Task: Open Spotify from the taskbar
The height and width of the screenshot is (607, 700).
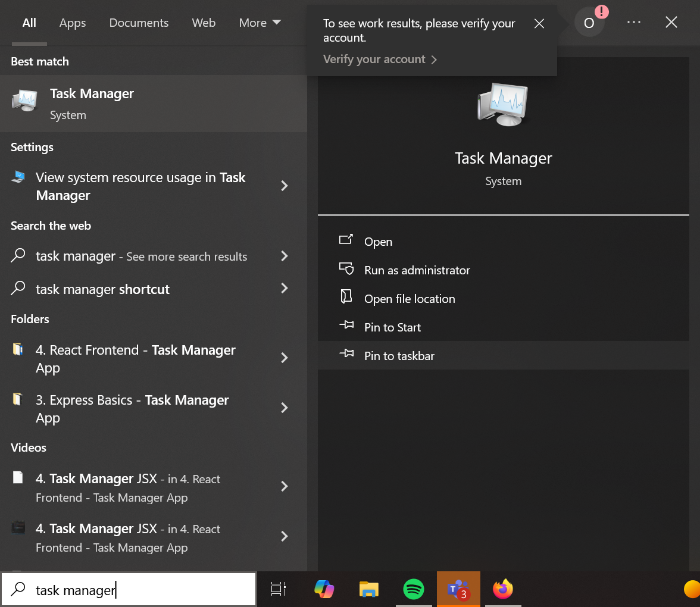Action: (413, 589)
